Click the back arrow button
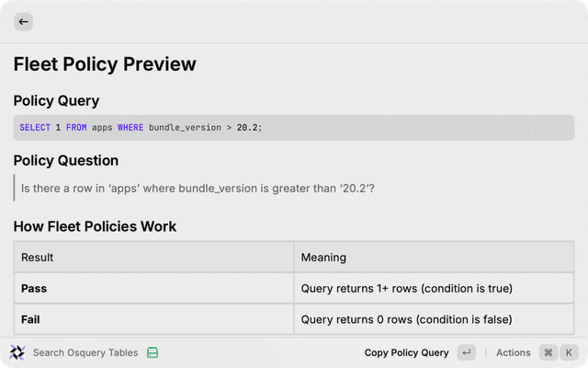Screen dimensions: 588x368 (x=23, y=21)
